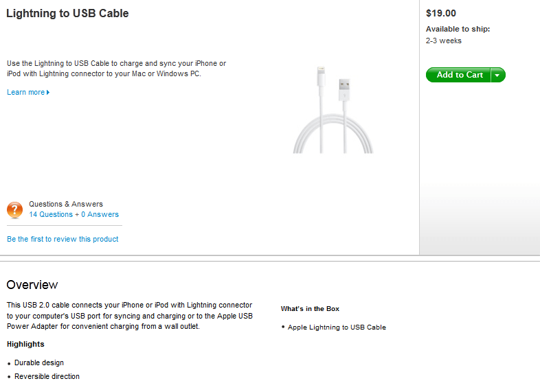The width and height of the screenshot is (540, 392).
Task: Click the Lightning to USB Cable title
Action: coord(67,13)
